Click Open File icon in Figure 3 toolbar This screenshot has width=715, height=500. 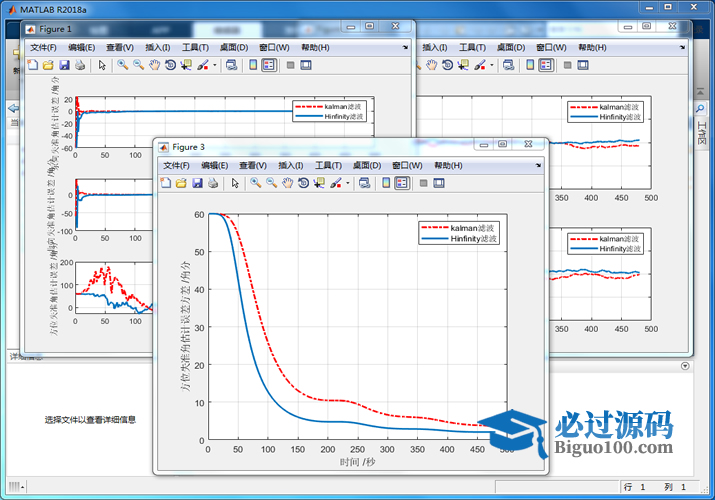pos(181,183)
